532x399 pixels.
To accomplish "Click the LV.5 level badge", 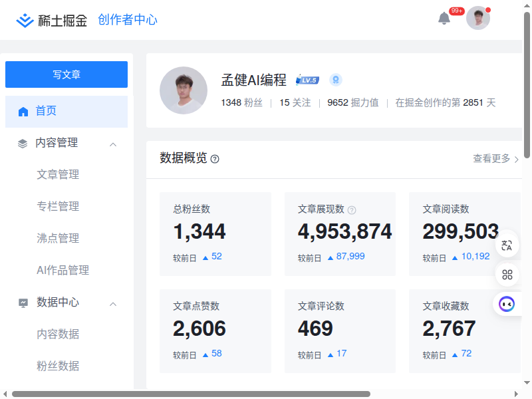I will click(x=308, y=80).
